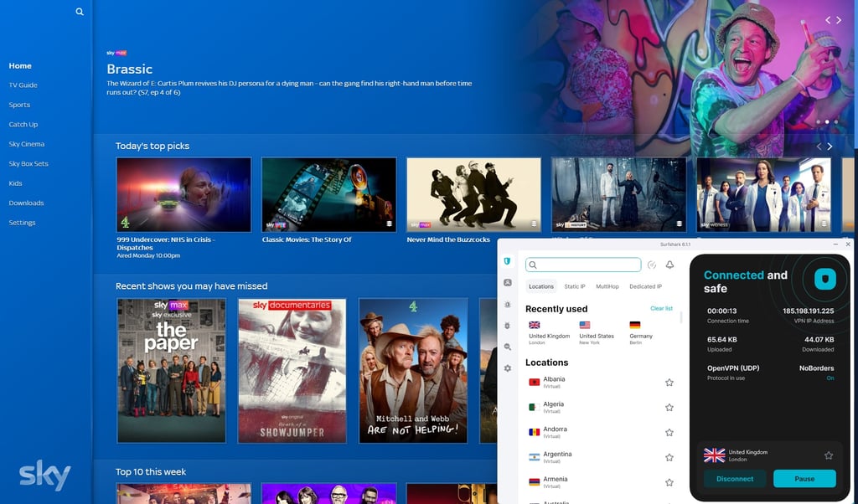Favorite Argentina with its star
The image size is (858, 504).
pyautogui.click(x=669, y=458)
